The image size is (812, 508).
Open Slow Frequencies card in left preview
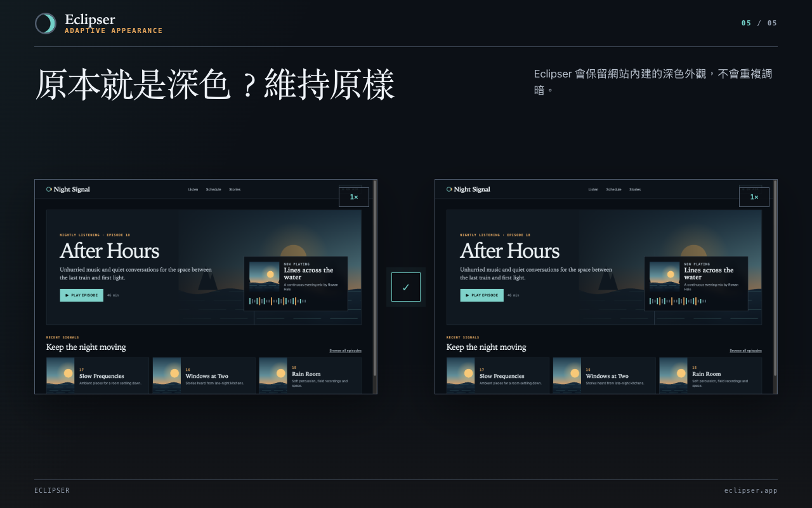pos(98,375)
